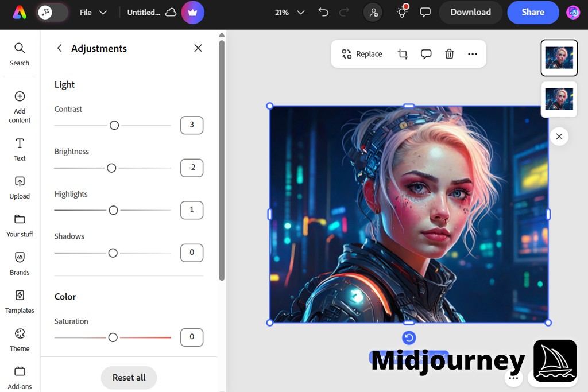Open the File menu
Screen dimensions: 588x392
pyautogui.click(x=94, y=13)
